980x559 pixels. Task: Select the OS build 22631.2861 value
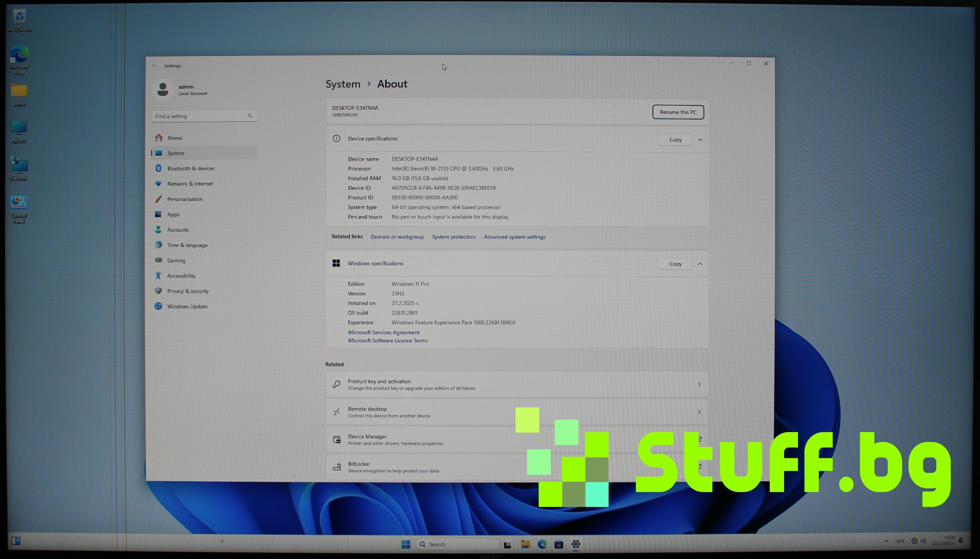tap(404, 313)
